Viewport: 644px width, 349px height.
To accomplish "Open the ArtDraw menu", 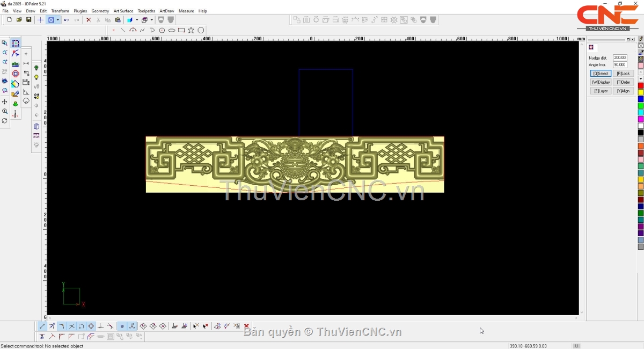I will [167, 11].
